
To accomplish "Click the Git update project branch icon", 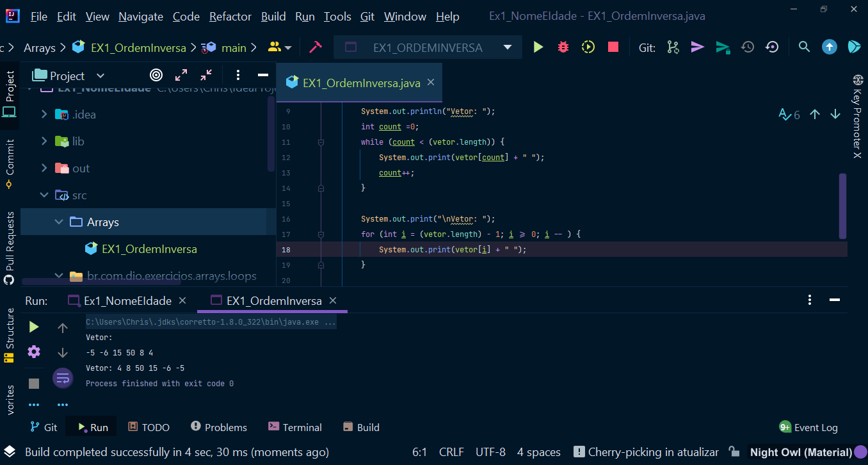I will click(x=673, y=47).
